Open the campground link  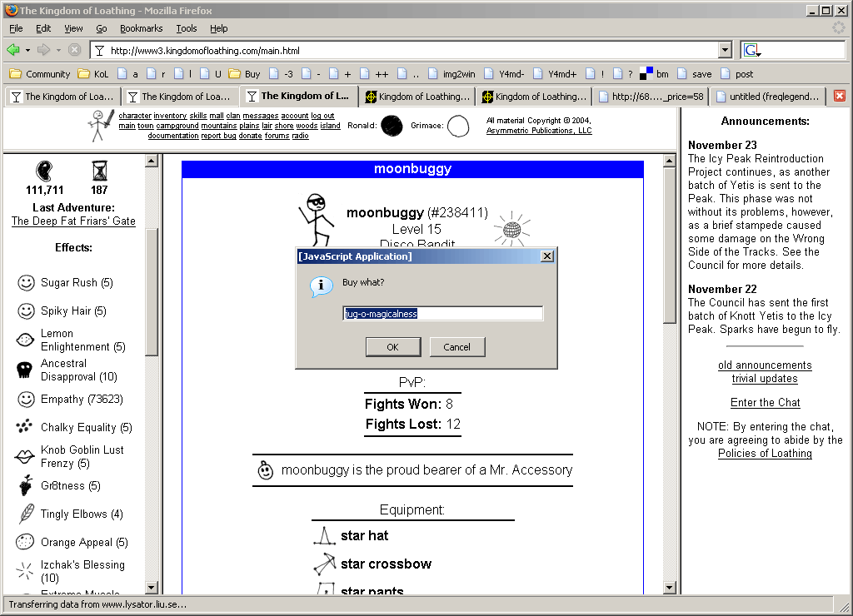coord(177,126)
